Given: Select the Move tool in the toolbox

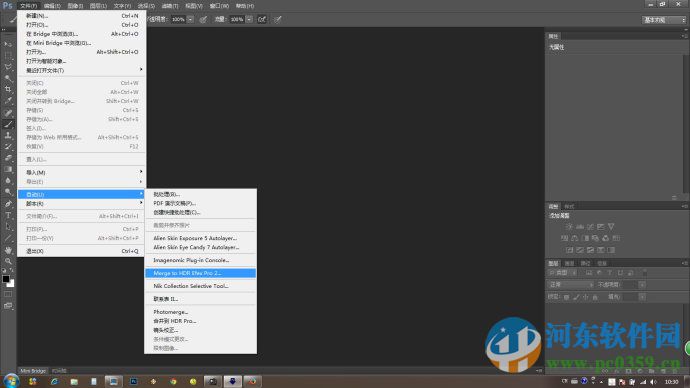Looking at the screenshot, I should pos(8,44).
